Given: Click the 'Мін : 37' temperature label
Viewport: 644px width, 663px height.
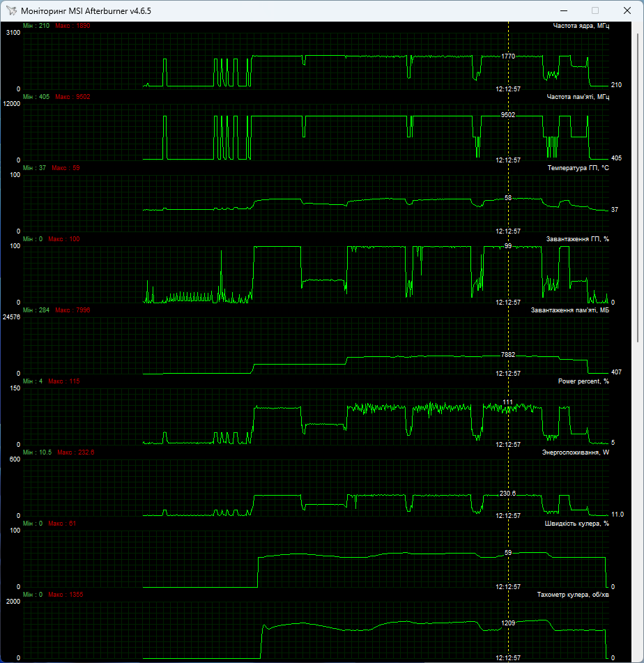Looking at the screenshot, I should [34, 168].
